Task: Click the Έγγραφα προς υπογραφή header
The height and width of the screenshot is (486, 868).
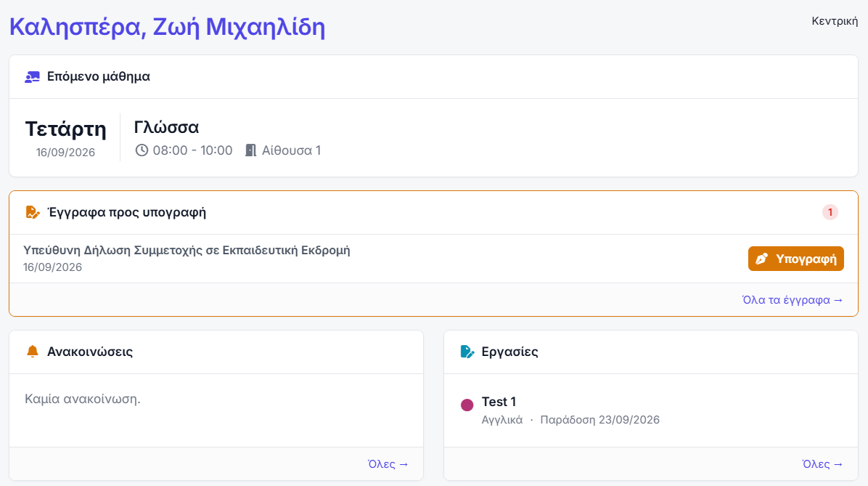Action: (127, 212)
